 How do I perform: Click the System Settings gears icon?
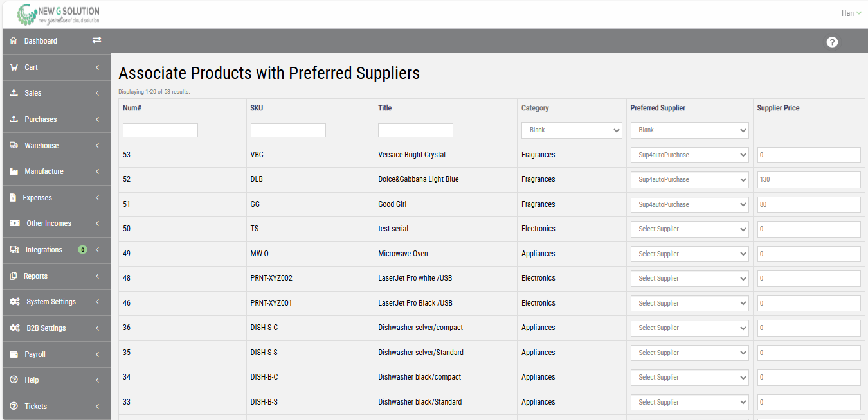tap(15, 302)
